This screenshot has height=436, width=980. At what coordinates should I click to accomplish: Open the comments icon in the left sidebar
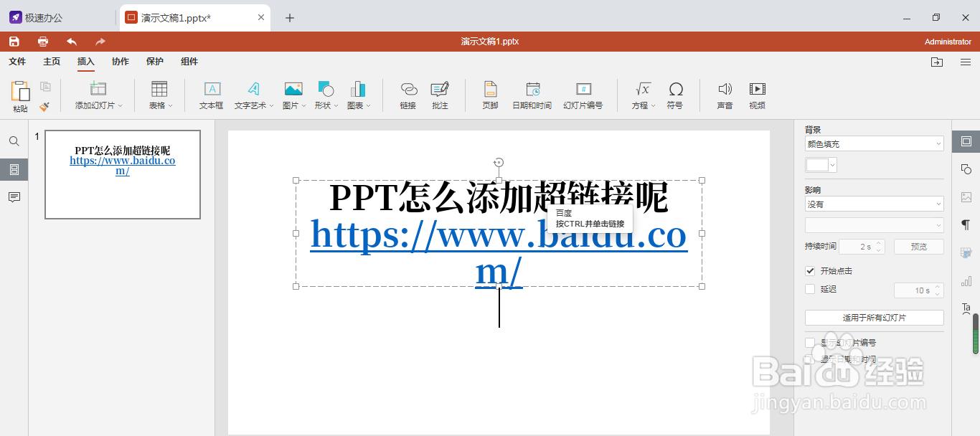(x=14, y=197)
